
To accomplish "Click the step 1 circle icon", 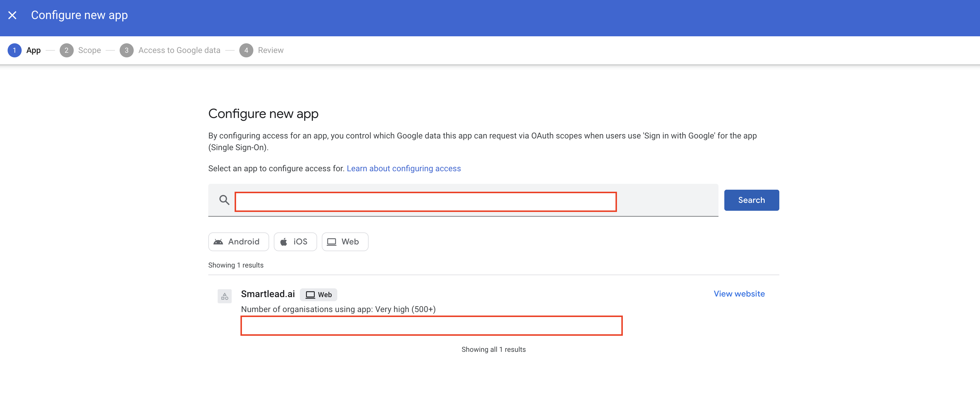I will [14, 50].
